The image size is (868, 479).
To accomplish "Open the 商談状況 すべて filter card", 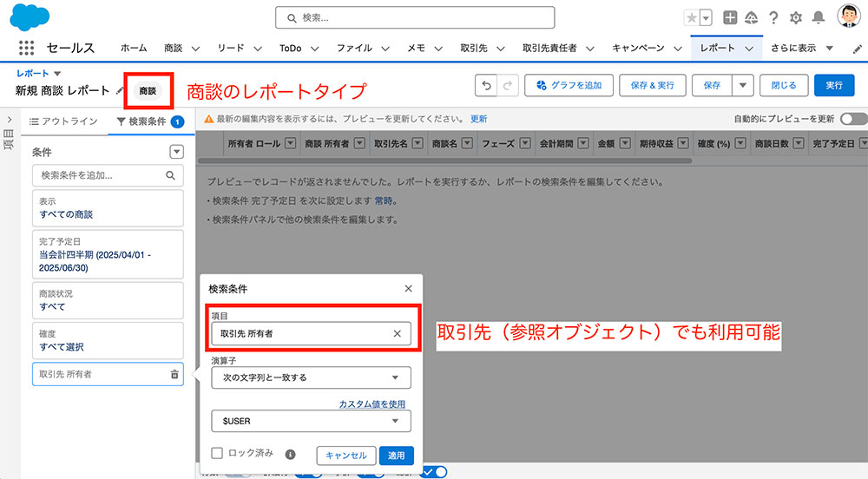I will 108,300.
